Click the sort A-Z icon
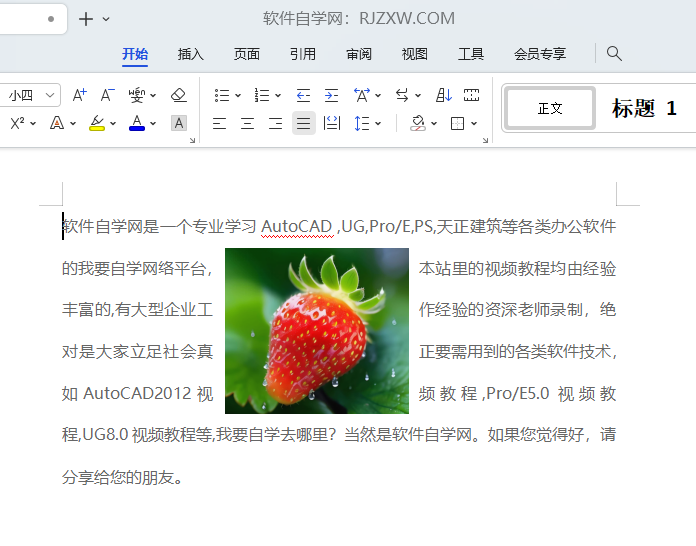 (x=443, y=95)
